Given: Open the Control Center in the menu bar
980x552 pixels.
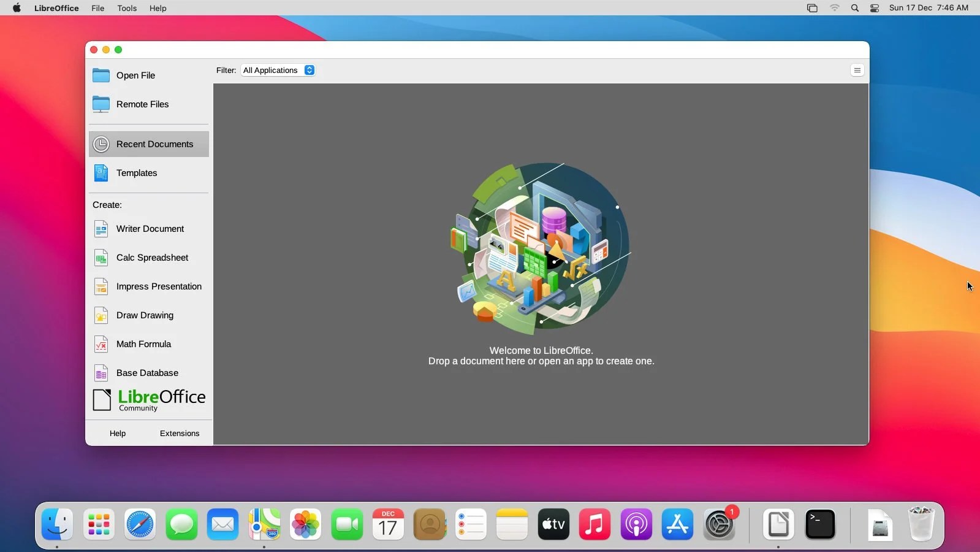Looking at the screenshot, I should point(875,8).
